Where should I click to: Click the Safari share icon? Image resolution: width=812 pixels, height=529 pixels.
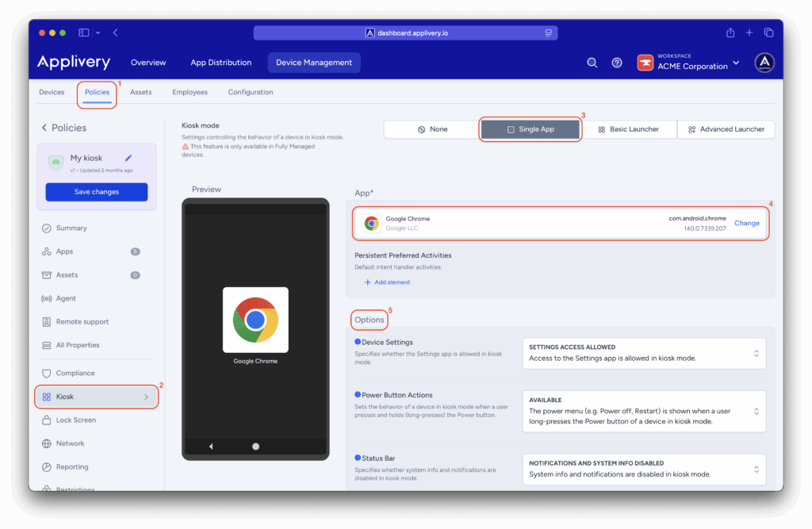730,33
